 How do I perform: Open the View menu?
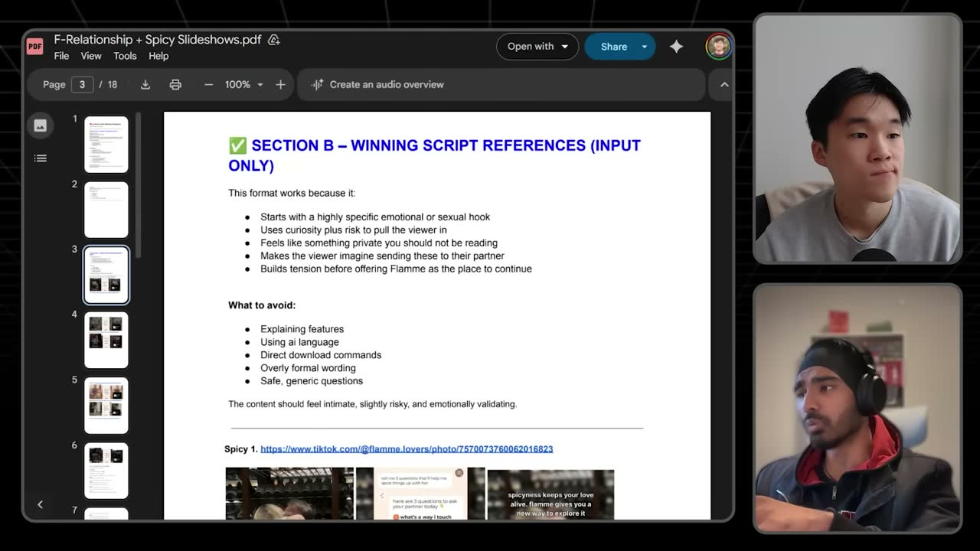[x=91, y=56]
